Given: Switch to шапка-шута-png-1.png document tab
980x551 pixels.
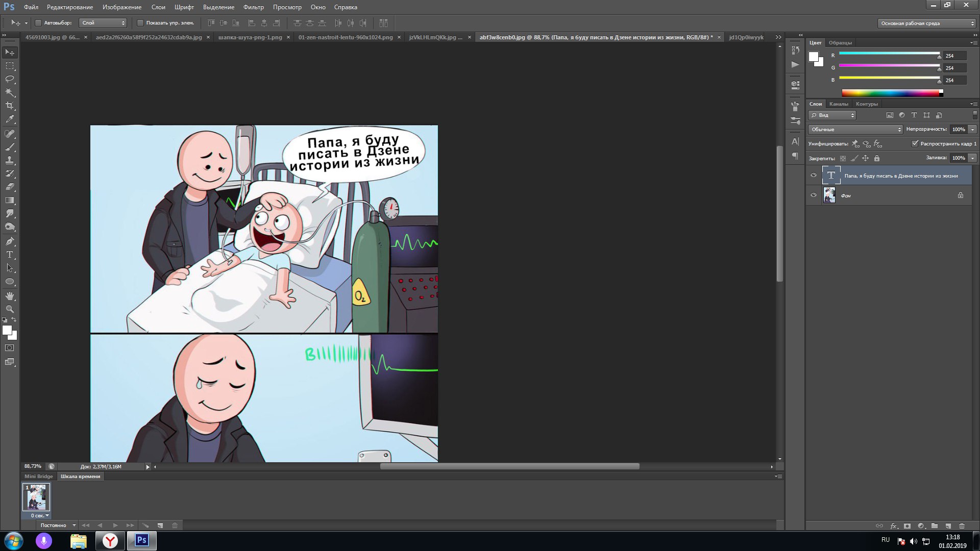Looking at the screenshot, I should tap(250, 37).
